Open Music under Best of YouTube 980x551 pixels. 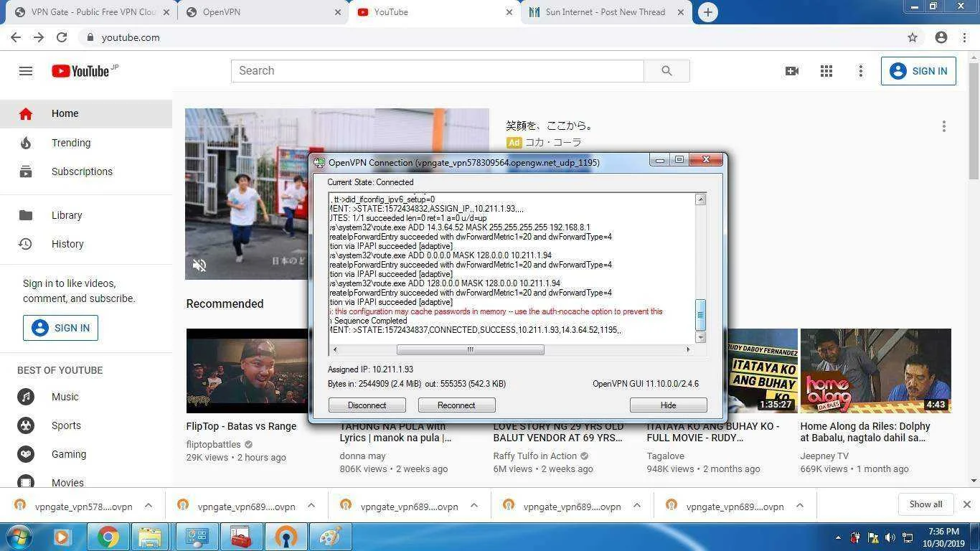(86, 397)
